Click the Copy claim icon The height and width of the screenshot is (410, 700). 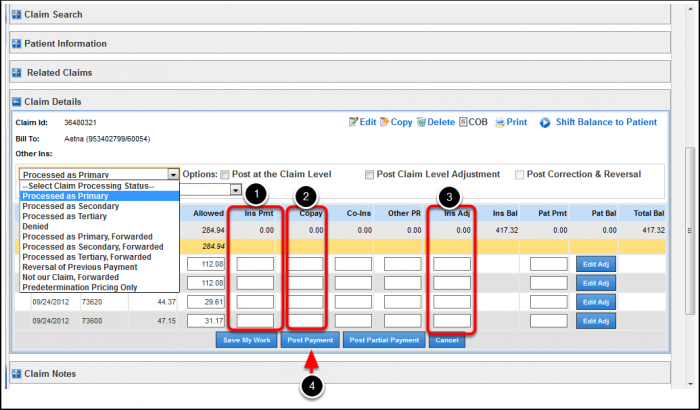tap(384, 122)
